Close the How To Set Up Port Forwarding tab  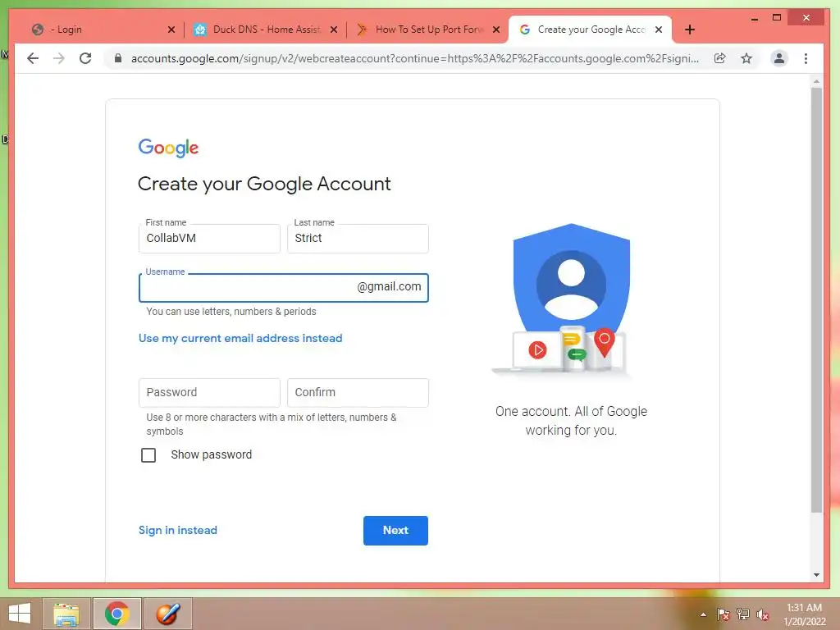point(496,30)
